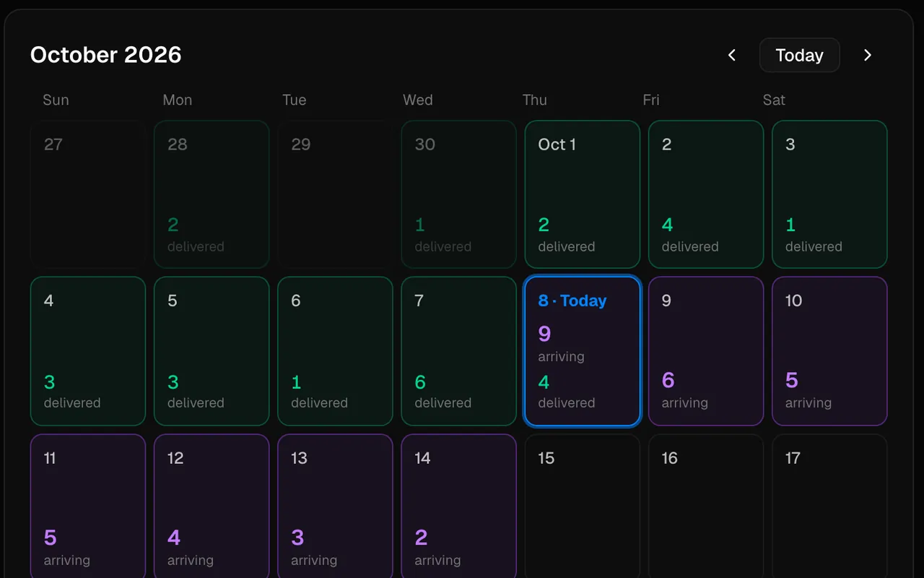Select the Oct 1 day cell
This screenshot has width=924, height=578.
(x=583, y=194)
